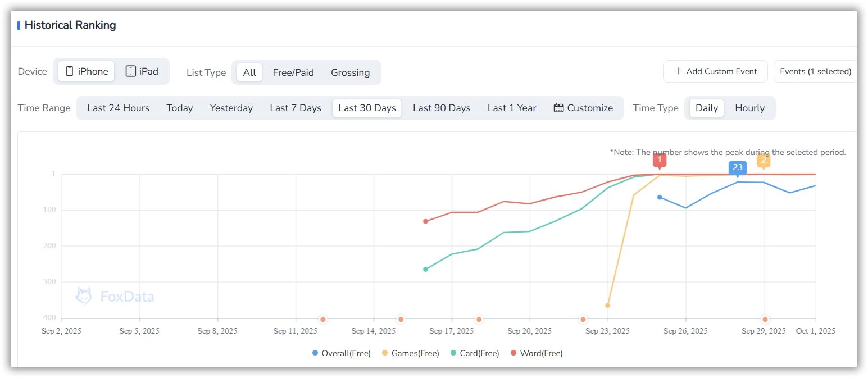Choose Grossing list type
The height and width of the screenshot is (378, 868).
(350, 72)
